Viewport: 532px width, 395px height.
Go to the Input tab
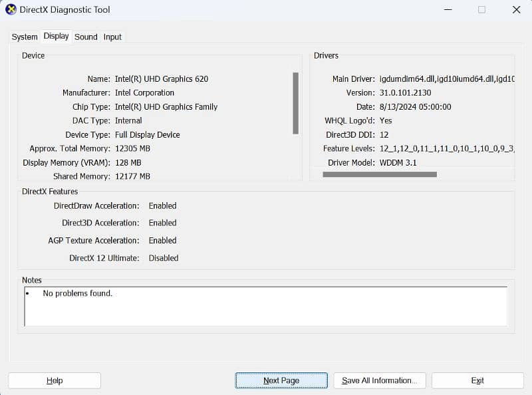112,37
